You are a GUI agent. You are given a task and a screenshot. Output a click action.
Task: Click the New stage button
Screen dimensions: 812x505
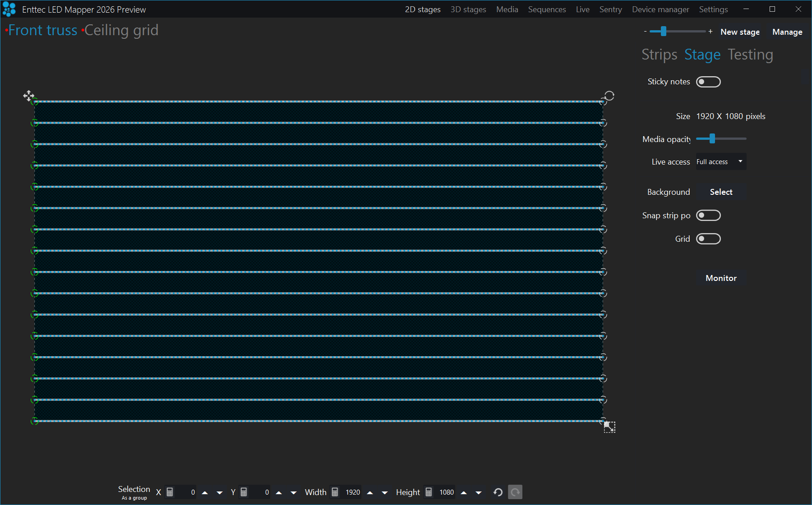[740, 32]
